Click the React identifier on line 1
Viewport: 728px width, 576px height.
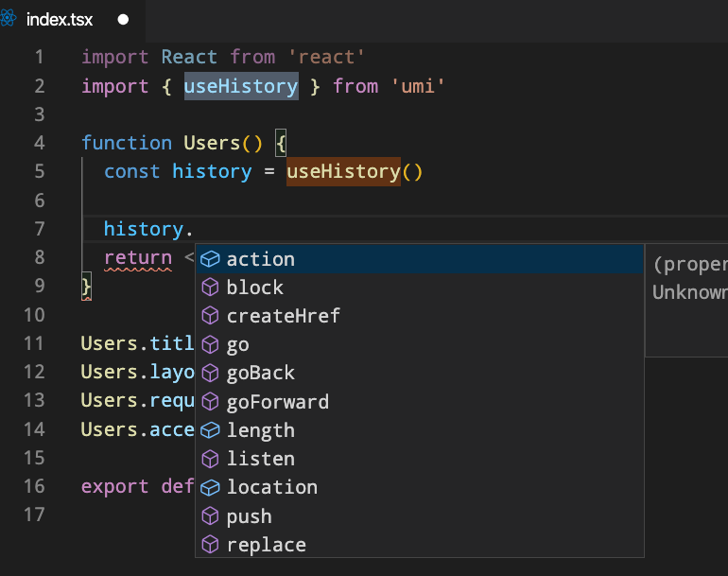(x=189, y=57)
